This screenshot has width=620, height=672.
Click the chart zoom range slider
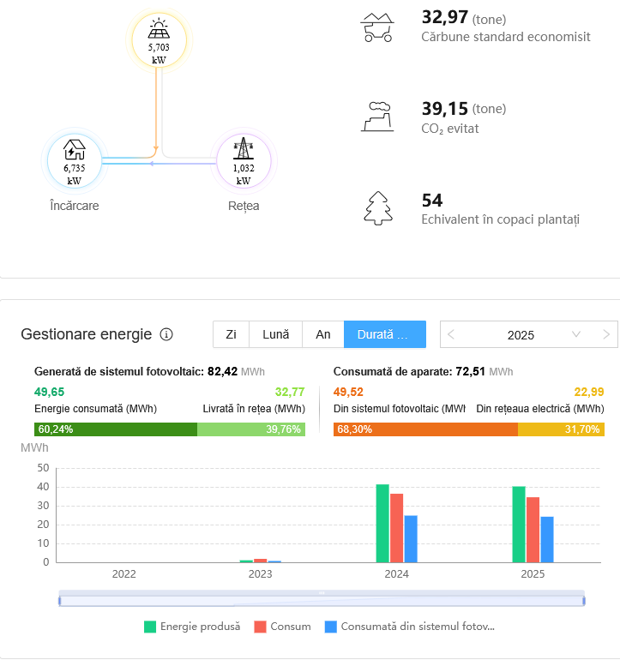pos(322,600)
